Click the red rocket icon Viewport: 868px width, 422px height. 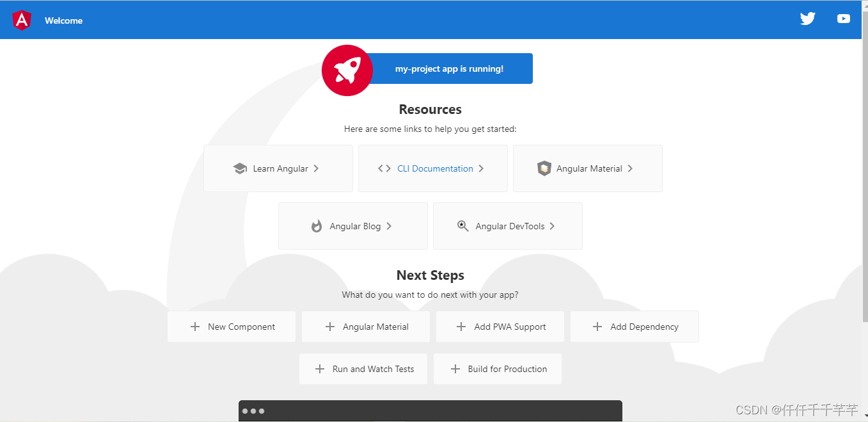(347, 70)
